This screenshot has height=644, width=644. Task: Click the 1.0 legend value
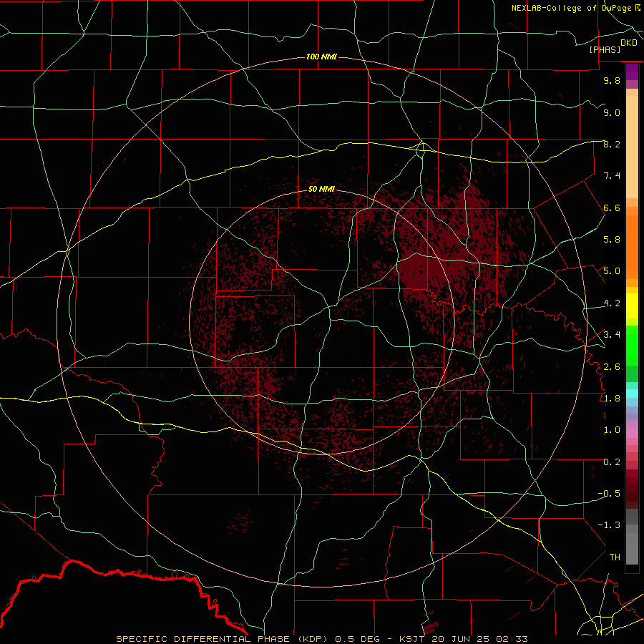[x=612, y=430]
